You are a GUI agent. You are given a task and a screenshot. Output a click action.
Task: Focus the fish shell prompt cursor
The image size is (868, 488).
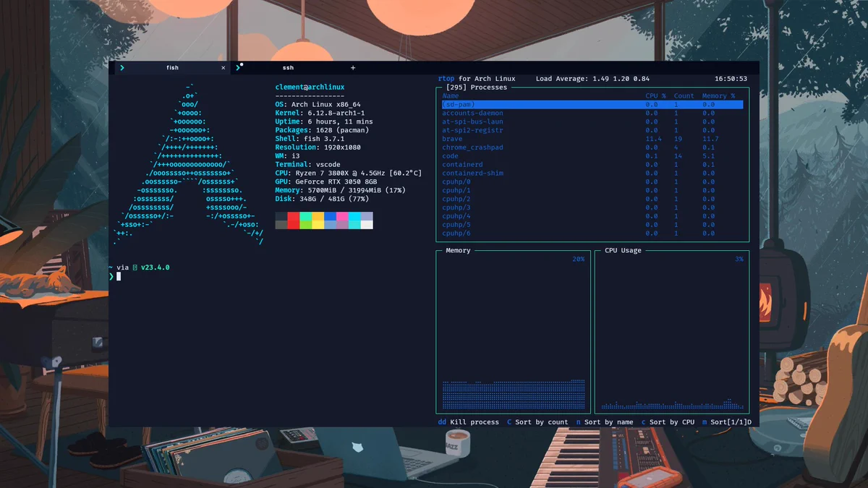click(x=118, y=276)
